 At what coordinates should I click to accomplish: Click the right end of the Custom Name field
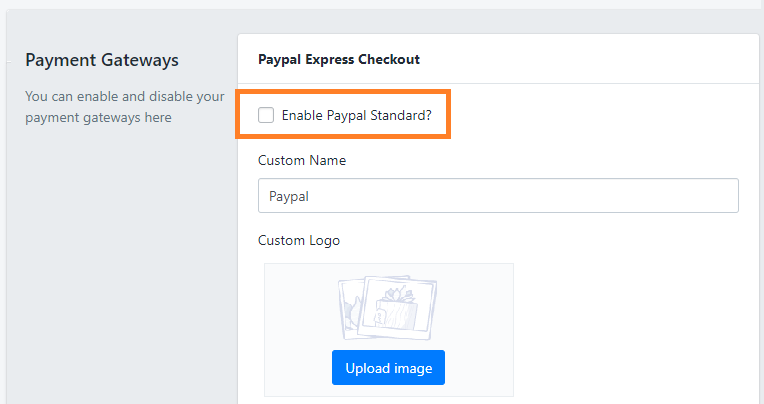tap(725, 196)
